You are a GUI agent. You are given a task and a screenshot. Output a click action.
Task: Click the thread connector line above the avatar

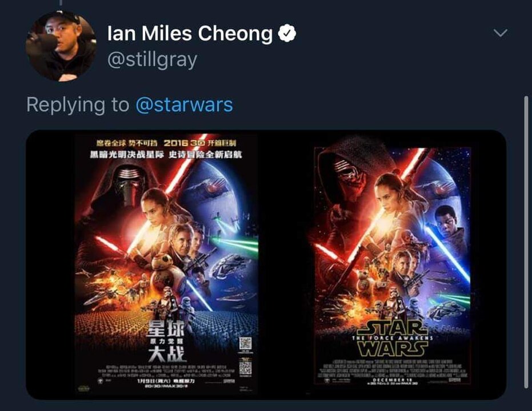click(x=61, y=3)
